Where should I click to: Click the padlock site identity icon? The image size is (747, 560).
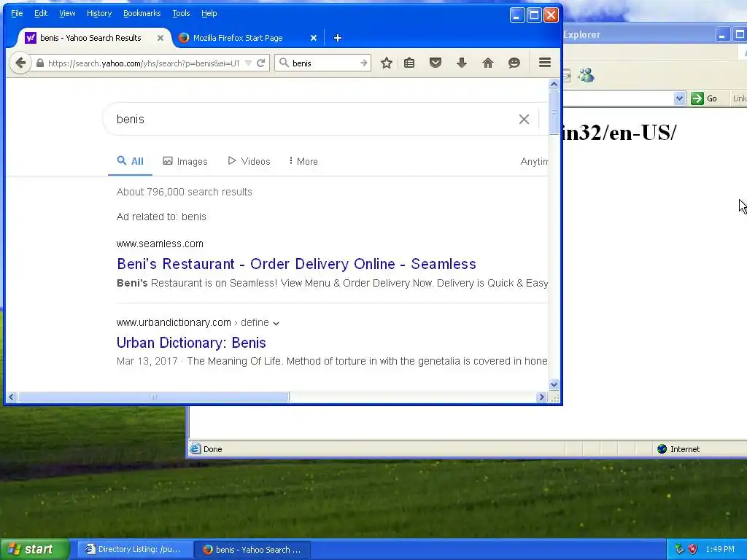[x=40, y=63]
